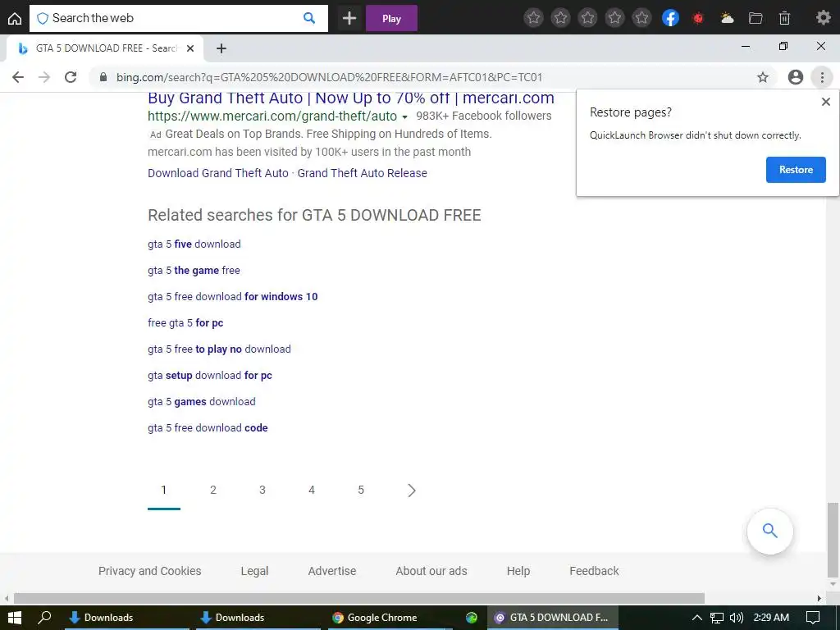Reload the page

point(71,77)
